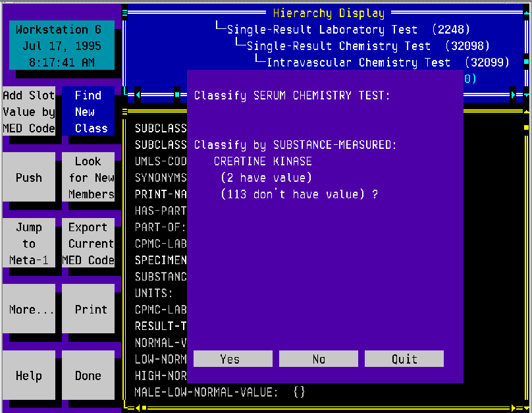This screenshot has width=532, height=413.
Task: Click the Push button
Action: click(29, 177)
